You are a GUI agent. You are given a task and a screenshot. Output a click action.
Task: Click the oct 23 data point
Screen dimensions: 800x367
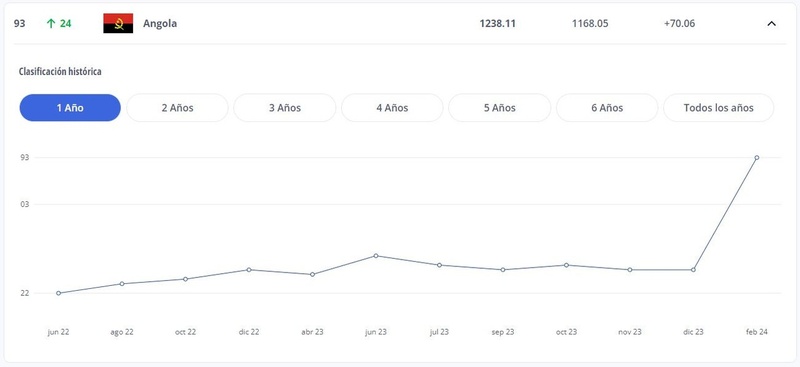566,265
